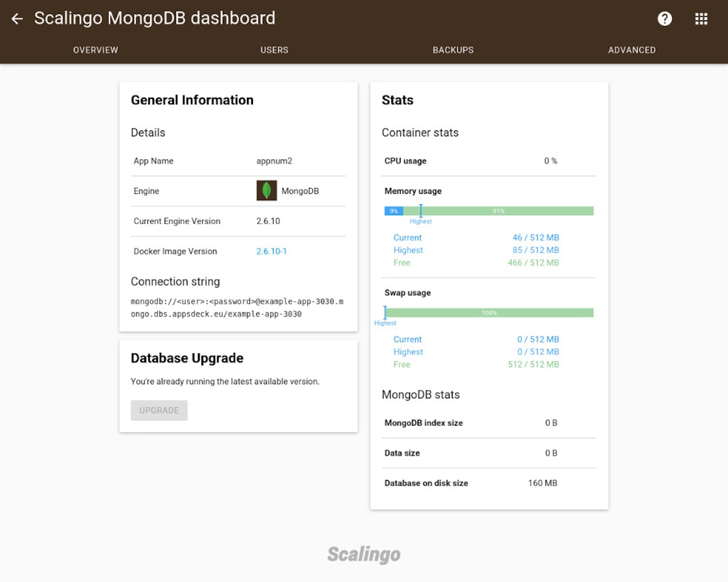Click CPU usage value 0 %
Viewport: 728px width, 582px height.
coord(551,161)
